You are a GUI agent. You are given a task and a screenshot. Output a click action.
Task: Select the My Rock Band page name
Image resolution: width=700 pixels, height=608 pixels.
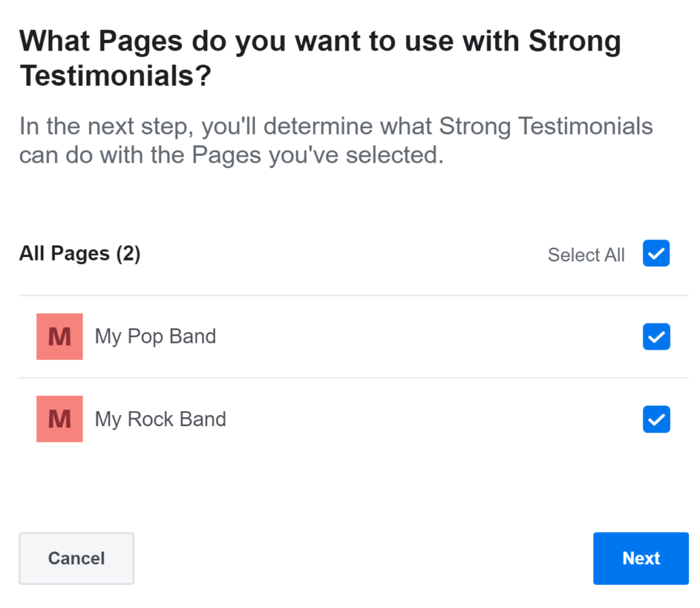pyautogui.click(x=161, y=419)
